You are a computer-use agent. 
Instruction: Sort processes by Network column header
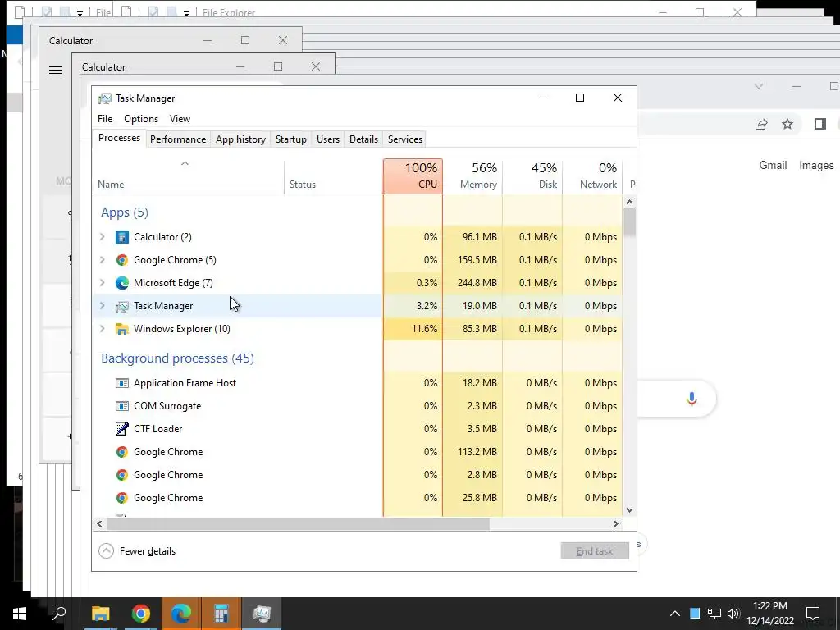[x=592, y=176]
